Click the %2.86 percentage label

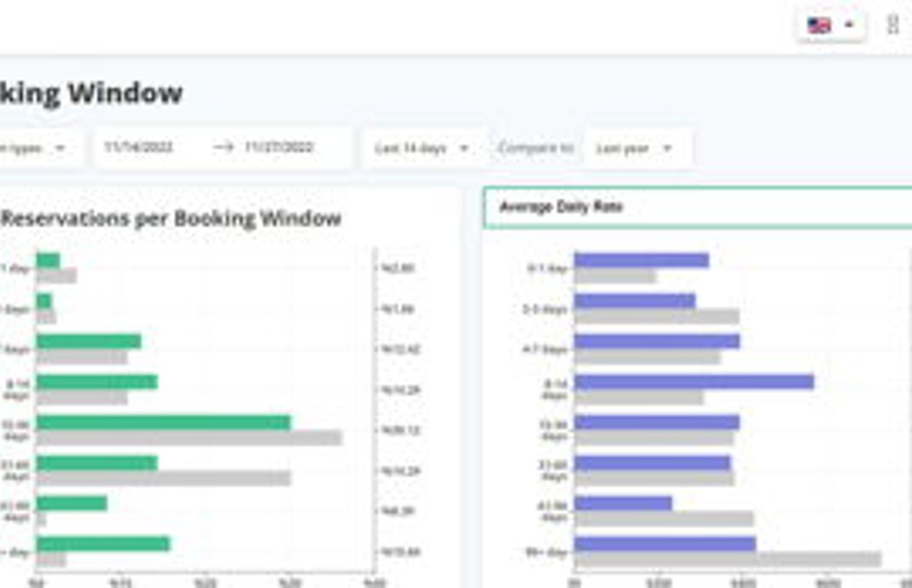click(398, 268)
